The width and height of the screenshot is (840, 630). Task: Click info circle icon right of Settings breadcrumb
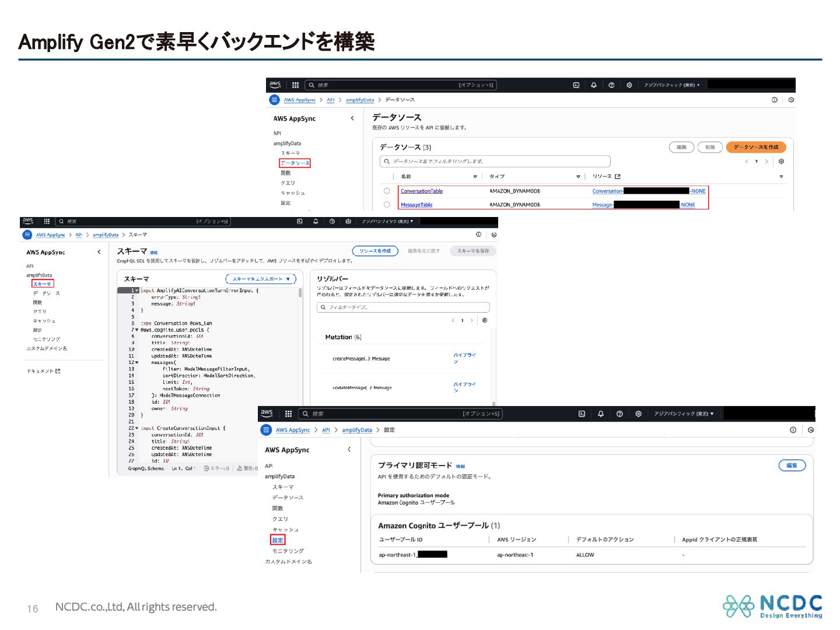tap(793, 430)
